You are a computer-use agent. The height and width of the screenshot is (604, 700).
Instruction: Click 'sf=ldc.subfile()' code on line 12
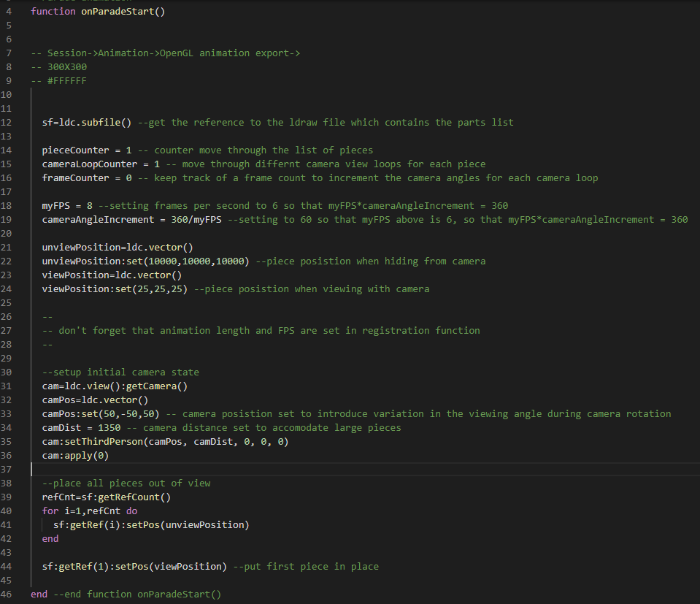[87, 123]
